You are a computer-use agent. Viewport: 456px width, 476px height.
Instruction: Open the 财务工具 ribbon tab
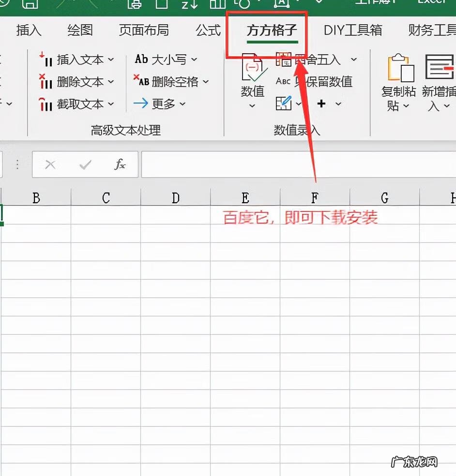coord(432,30)
